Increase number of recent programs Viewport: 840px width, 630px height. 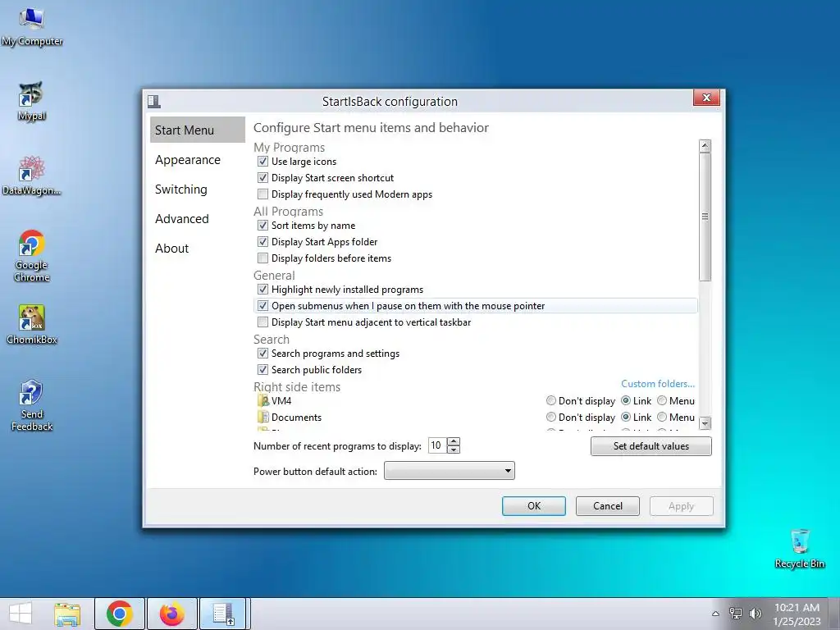(x=454, y=441)
